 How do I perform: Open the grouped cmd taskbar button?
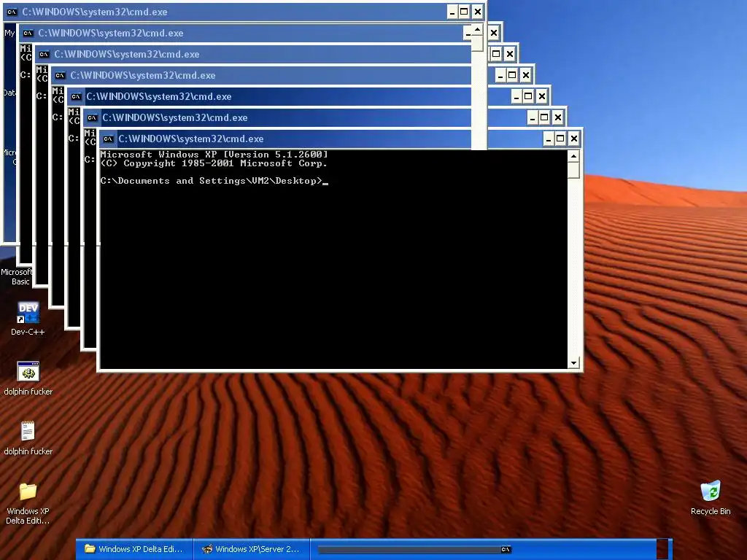click(x=414, y=550)
